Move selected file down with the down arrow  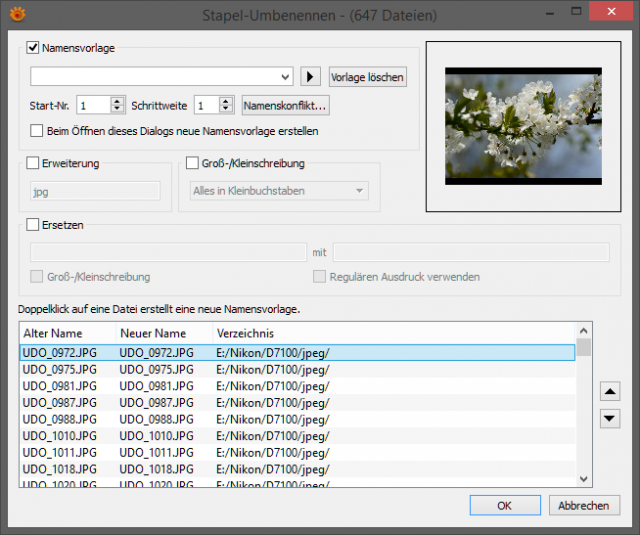[610, 418]
